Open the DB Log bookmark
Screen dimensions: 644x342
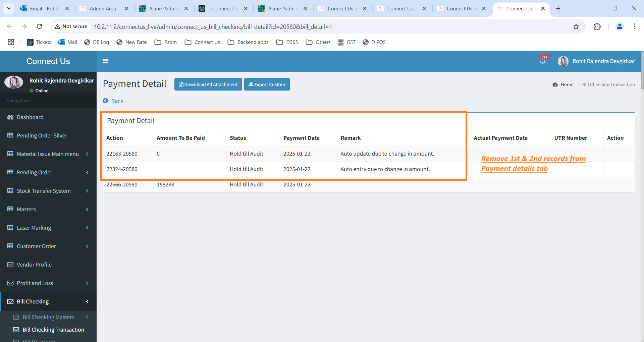tap(97, 42)
